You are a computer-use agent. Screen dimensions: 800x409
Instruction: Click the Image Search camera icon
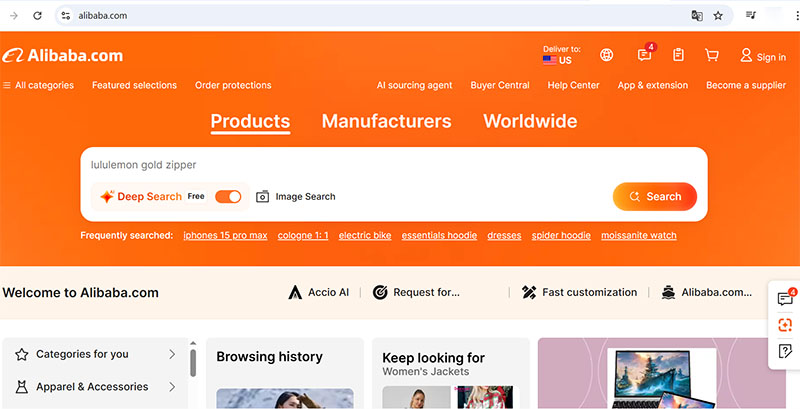coord(262,196)
